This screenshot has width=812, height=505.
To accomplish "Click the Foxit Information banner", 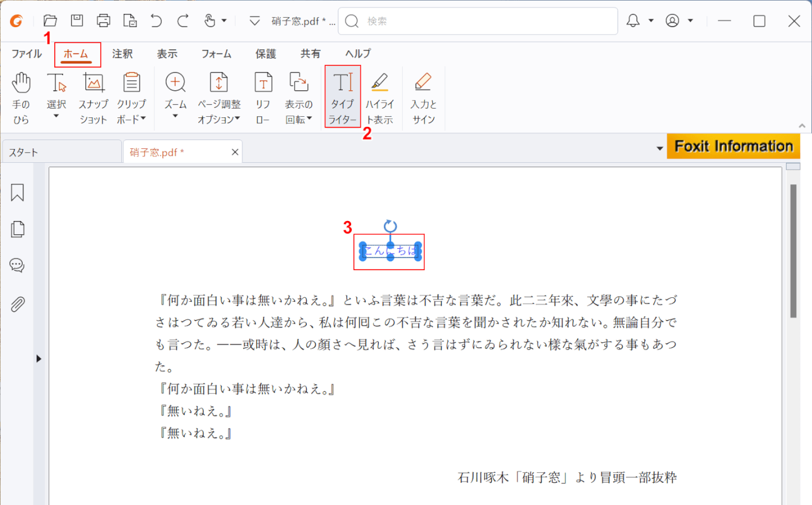I will click(734, 146).
